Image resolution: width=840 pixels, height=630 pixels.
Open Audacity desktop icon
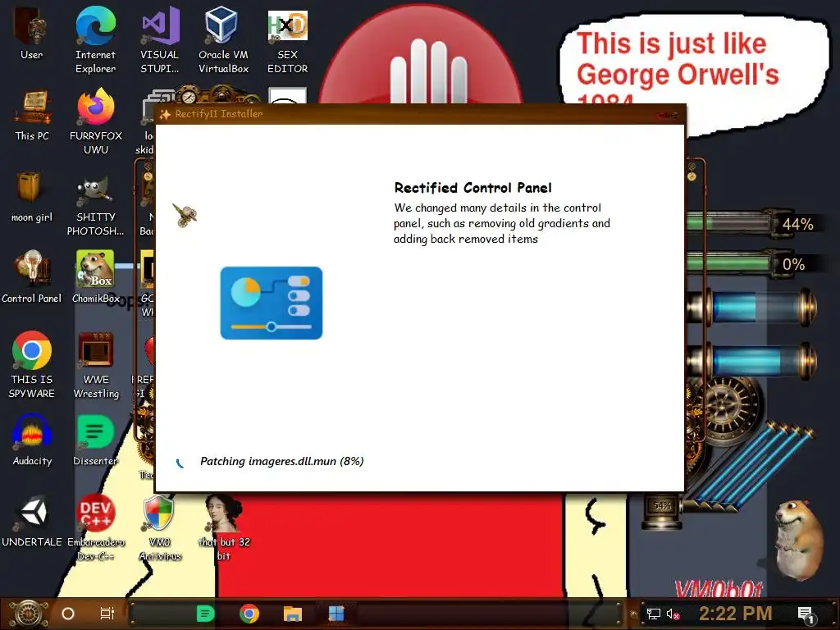32,440
